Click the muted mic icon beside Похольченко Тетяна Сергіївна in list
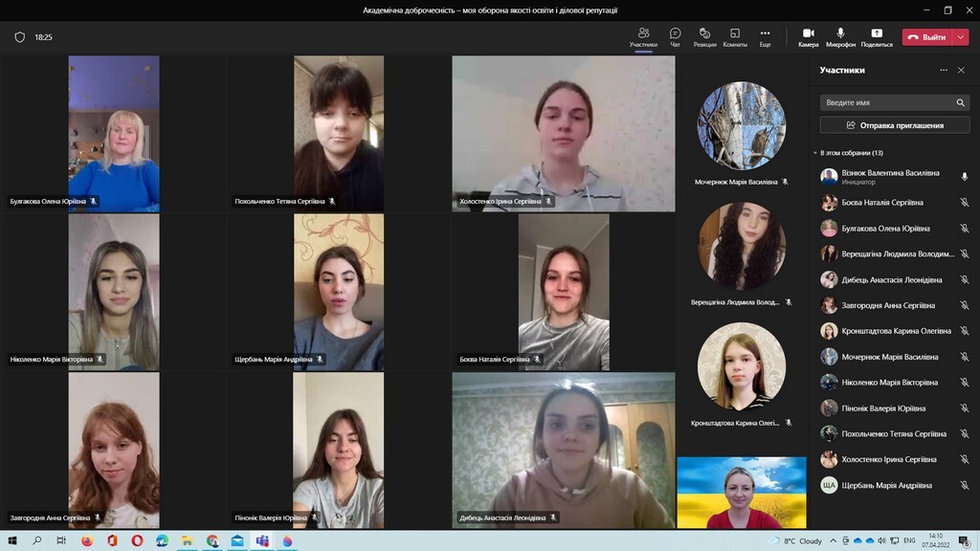The width and height of the screenshot is (980, 551). click(x=965, y=433)
